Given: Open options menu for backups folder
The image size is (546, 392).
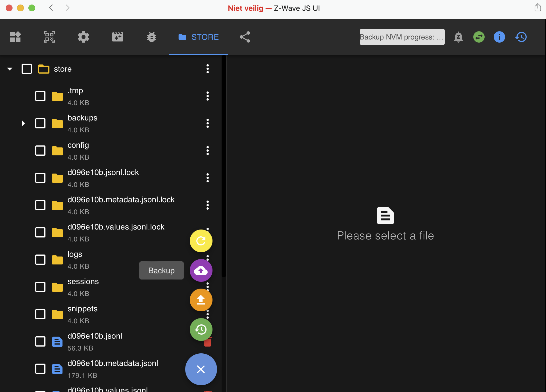Looking at the screenshot, I should coord(208,123).
